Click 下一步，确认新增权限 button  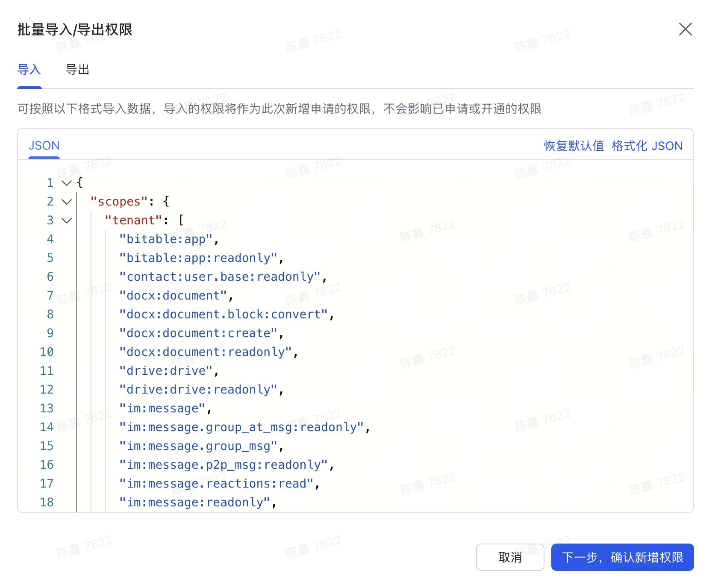tap(622, 557)
